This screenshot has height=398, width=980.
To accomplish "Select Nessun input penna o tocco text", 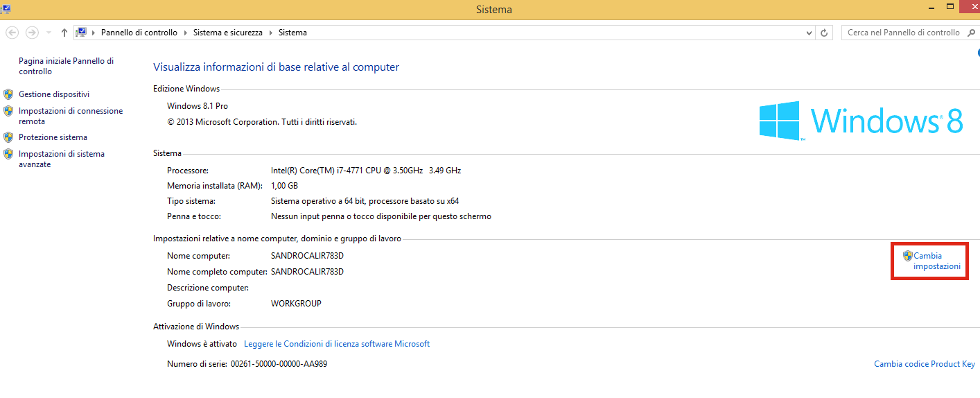I will coord(381,216).
